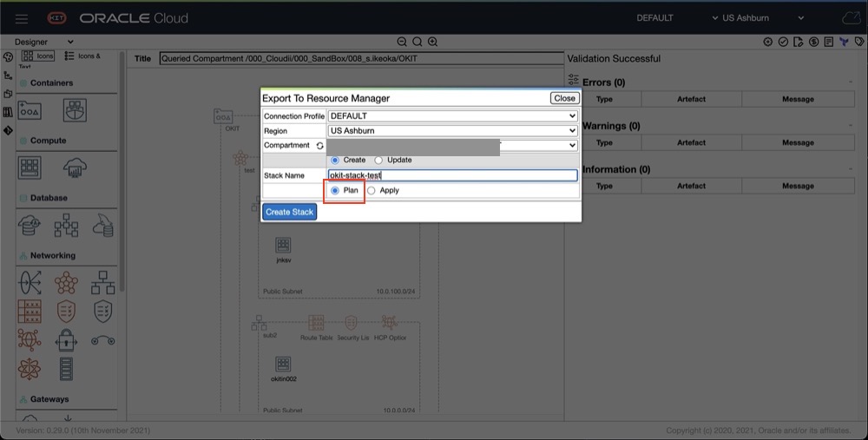Viewport: 868px width, 440px height.
Task: Open the tags icon in right toolbar
Action: [x=859, y=42]
